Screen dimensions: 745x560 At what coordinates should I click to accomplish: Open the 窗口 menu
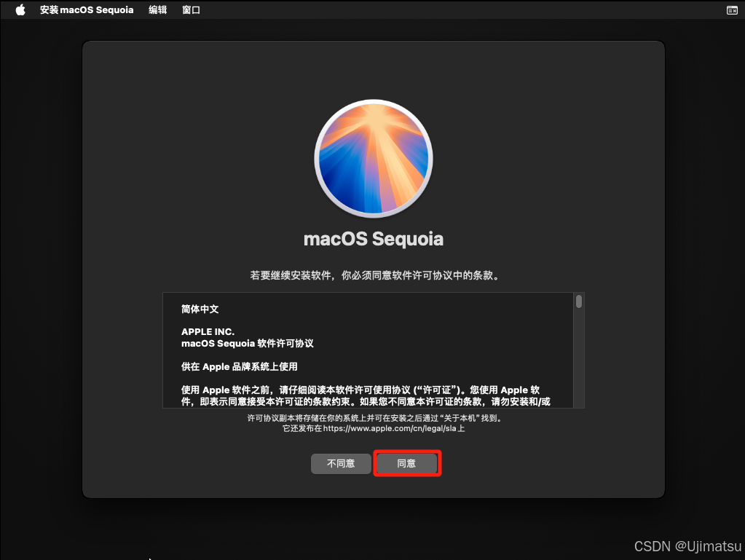[191, 10]
